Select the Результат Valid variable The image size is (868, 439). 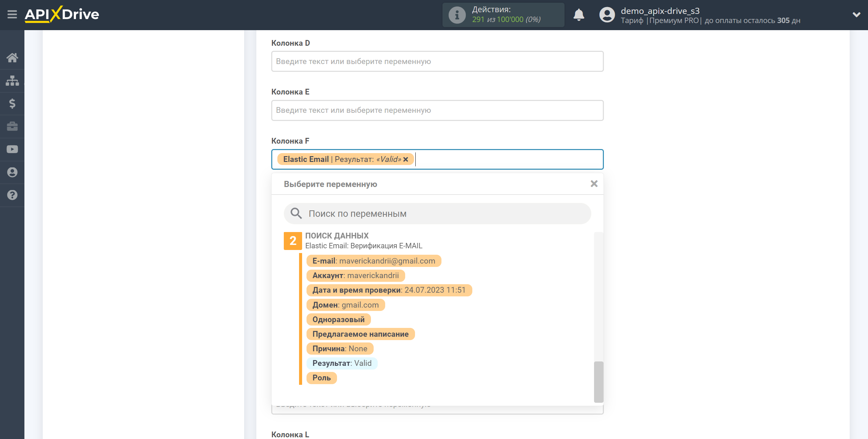342,363
